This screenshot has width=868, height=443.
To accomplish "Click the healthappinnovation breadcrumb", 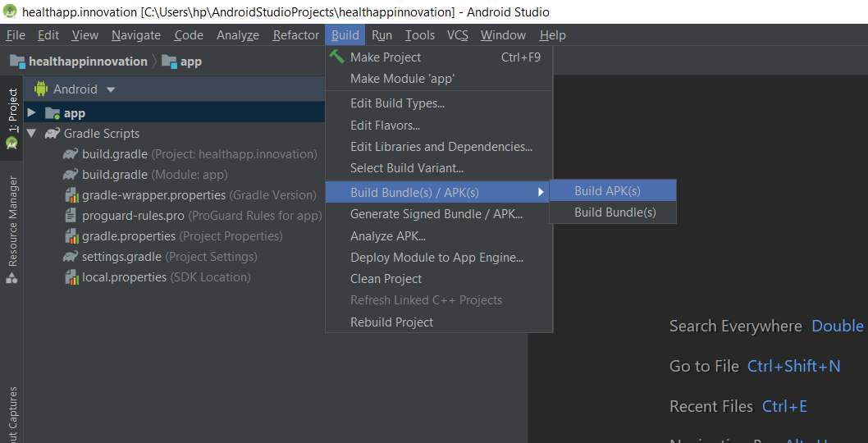I will coord(87,62).
